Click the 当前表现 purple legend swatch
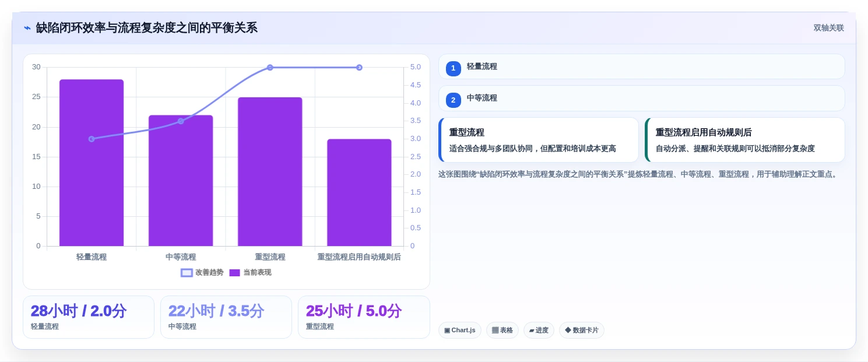868x362 pixels. 234,273
